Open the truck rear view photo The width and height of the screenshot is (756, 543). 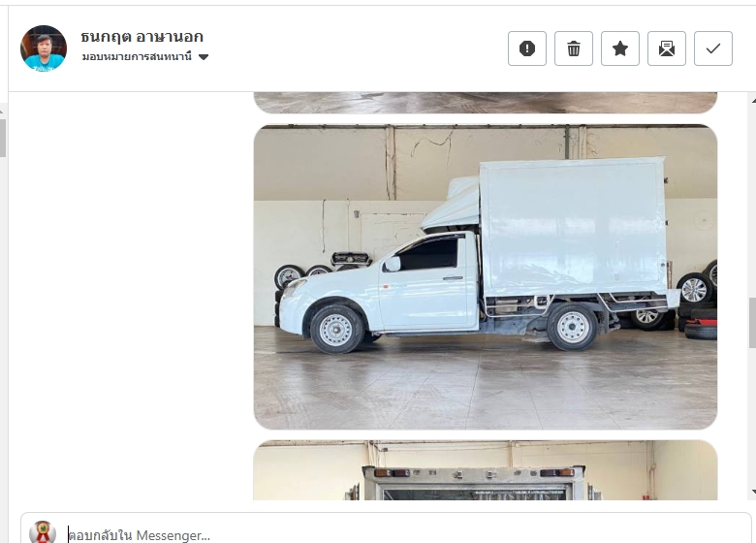click(486, 469)
